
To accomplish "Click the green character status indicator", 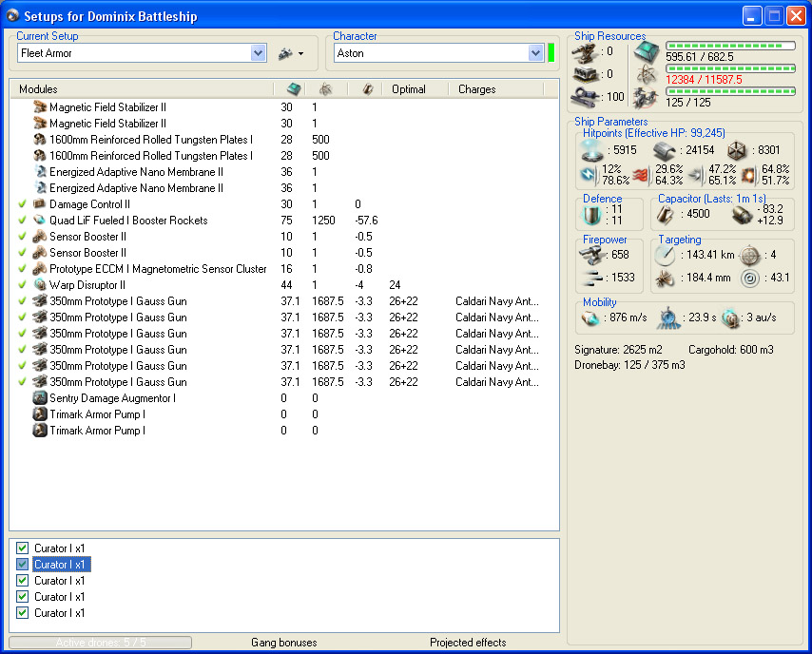I will [x=551, y=53].
